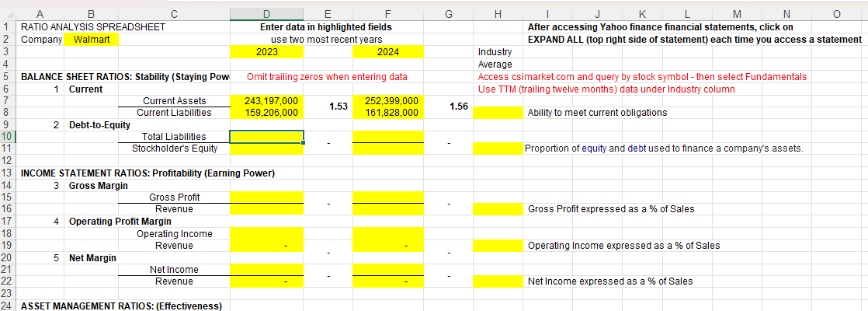This screenshot has width=868, height=311.
Task: Click industry average cell for current ratio
Action: pos(498,113)
